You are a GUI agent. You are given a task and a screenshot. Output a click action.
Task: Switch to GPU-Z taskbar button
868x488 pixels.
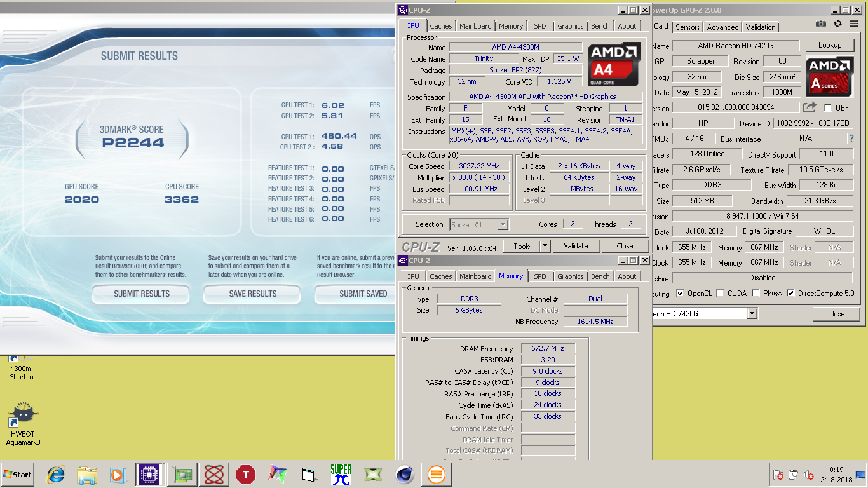coord(182,475)
